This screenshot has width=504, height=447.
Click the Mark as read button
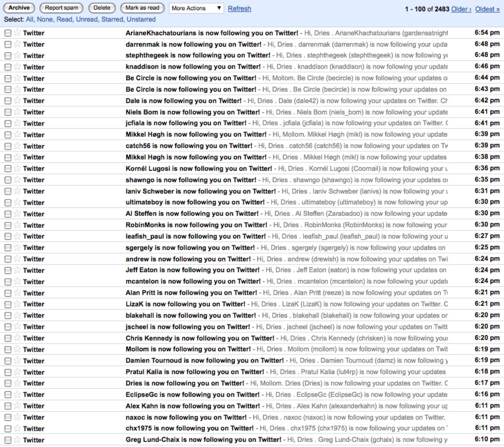142,8
